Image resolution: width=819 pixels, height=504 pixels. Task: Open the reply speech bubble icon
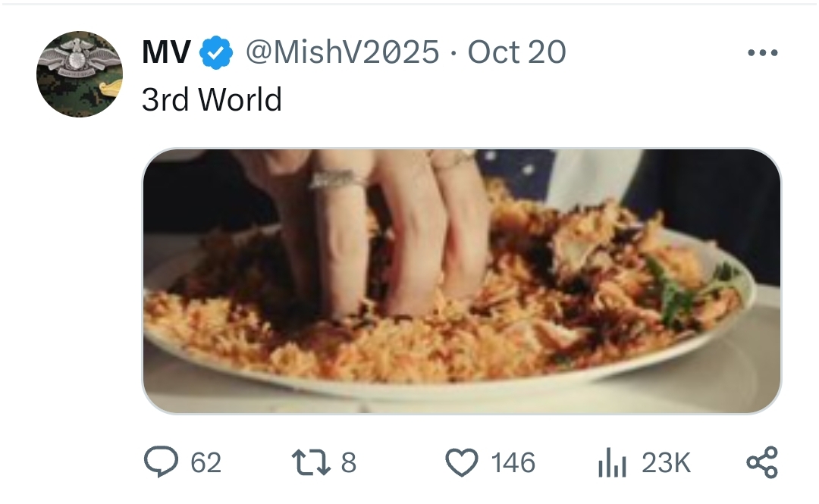click(161, 462)
